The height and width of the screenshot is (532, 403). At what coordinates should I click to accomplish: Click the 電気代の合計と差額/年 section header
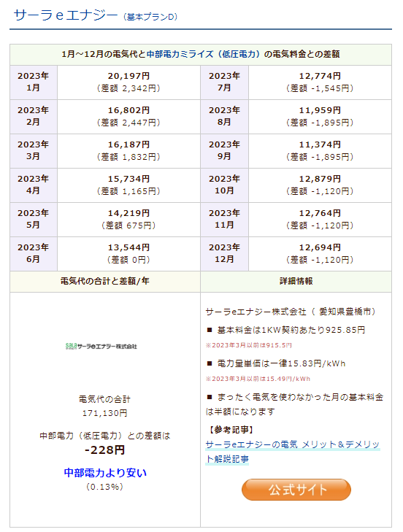(105, 281)
